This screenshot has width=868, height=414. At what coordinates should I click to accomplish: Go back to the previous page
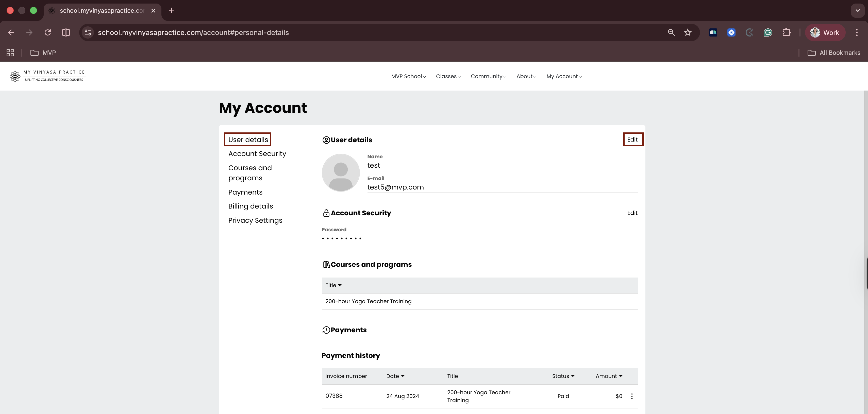point(11,32)
